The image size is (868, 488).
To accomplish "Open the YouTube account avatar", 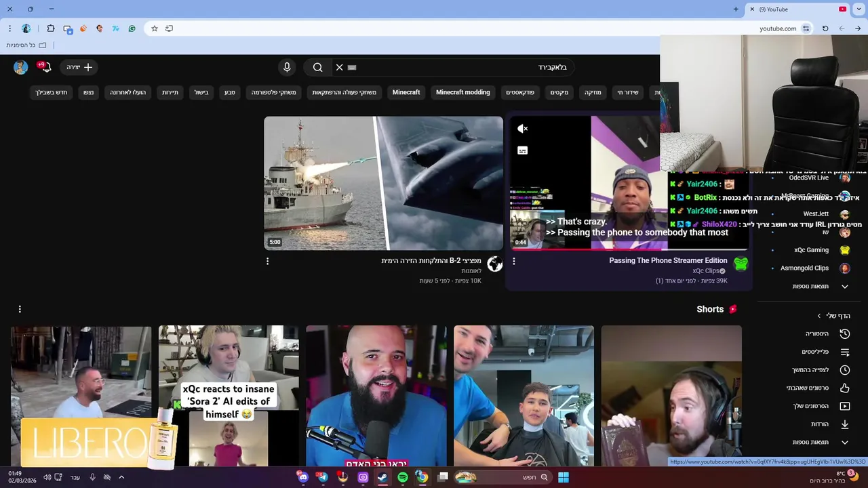I will tap(21, 67).
